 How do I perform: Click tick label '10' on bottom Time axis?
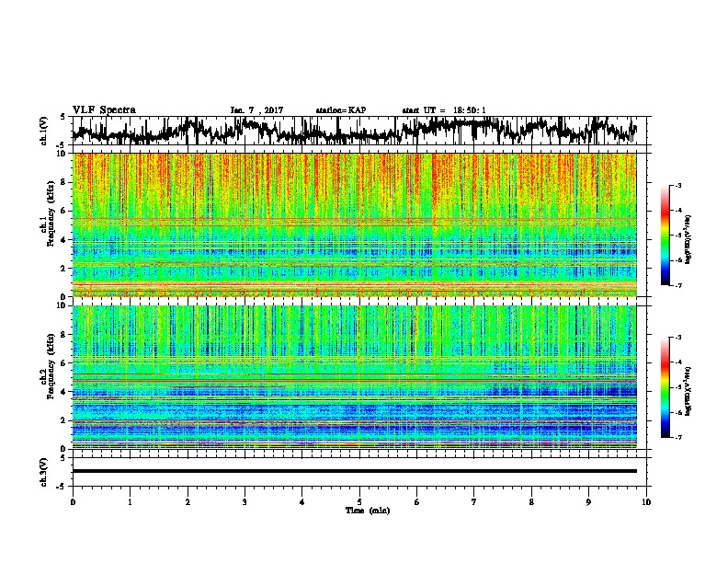click(x=646, y=502)
